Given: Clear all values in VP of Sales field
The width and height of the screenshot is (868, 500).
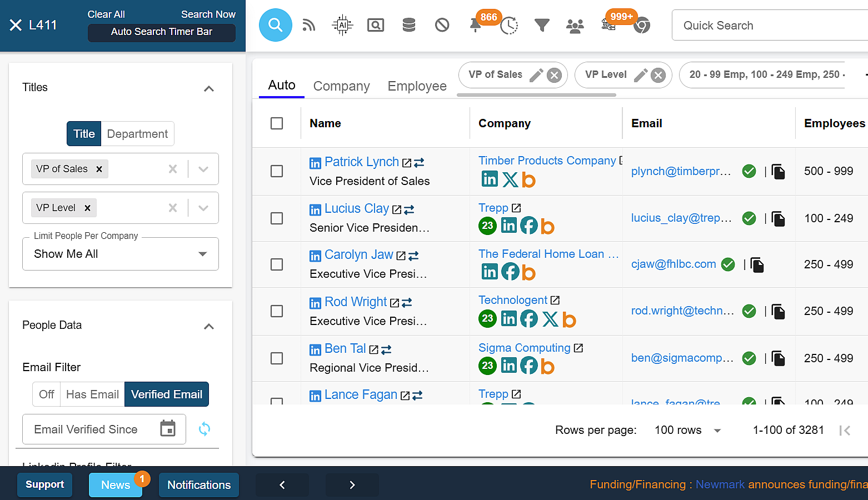Looking at the screenshot, I should pos(173,169).
